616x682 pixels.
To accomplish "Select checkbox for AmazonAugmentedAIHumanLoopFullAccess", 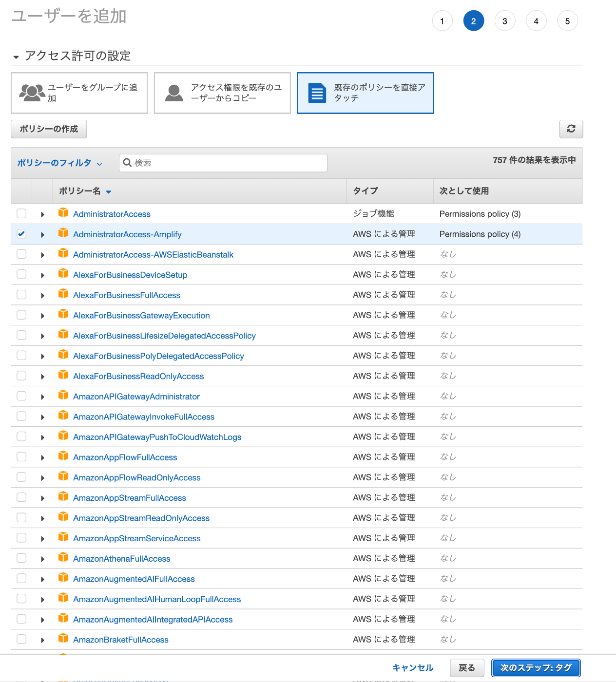I will point(21,598).
